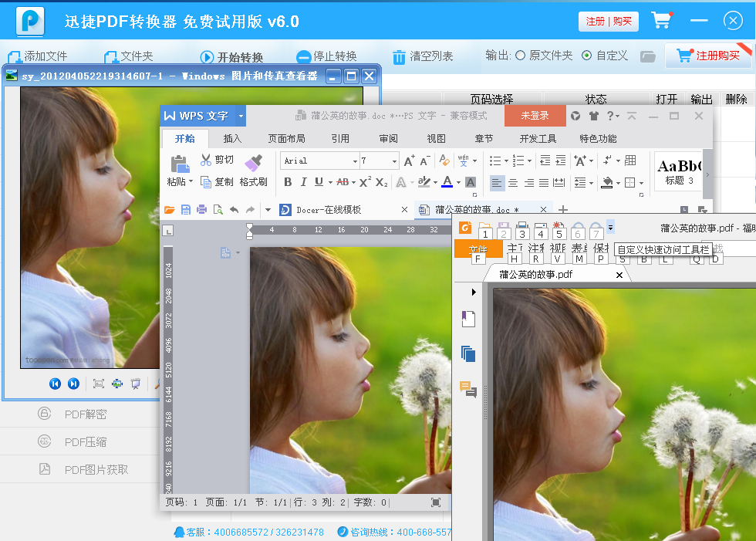Screen dimensions: 756x541
Task: Open the borders dropdown arrow
Action: coord(641,183)
